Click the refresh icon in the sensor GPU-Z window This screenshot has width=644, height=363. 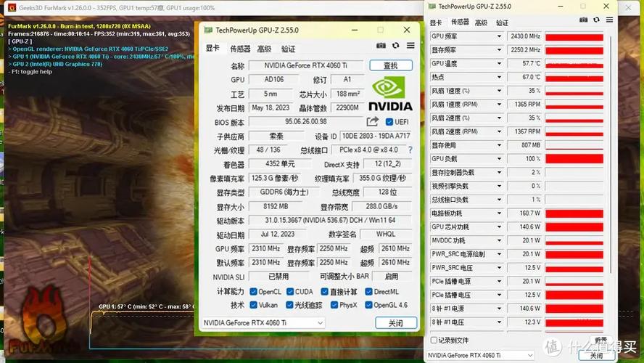point(596,20)
